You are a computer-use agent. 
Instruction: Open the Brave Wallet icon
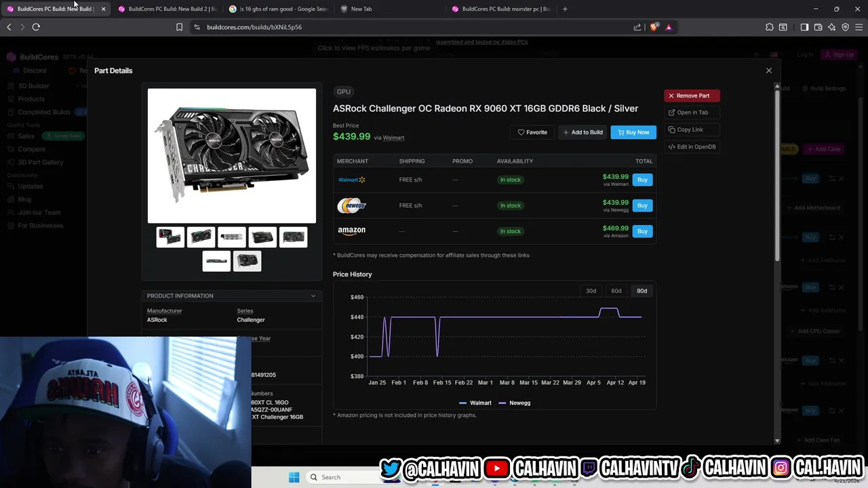[x=818, y=27]
